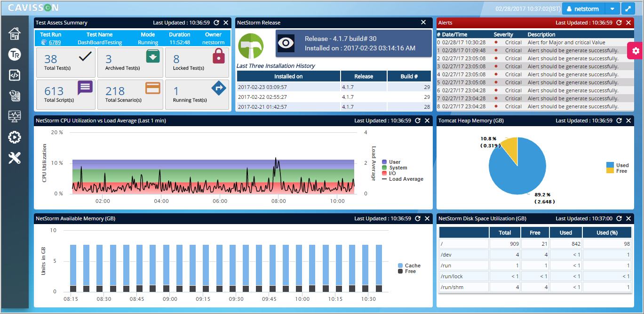Refresh the Test Assets Summary widget
This screenshot has width=644, height=314.
tap(216, 23)
